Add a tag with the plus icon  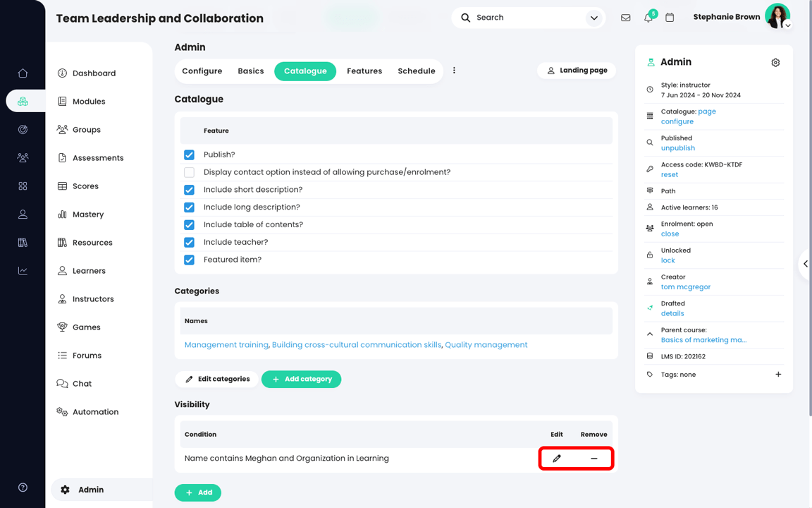point(778,374)
